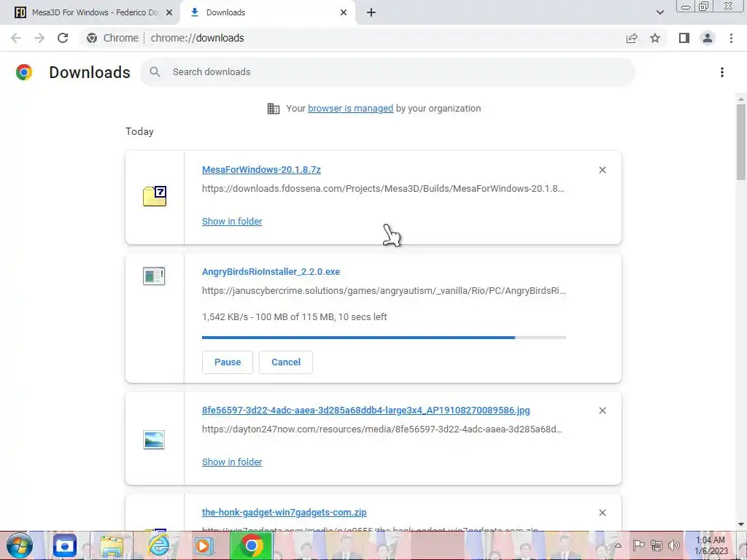Open the browser is managed link
This screenshot has height=560, width=747.
[x=350, y=109]
